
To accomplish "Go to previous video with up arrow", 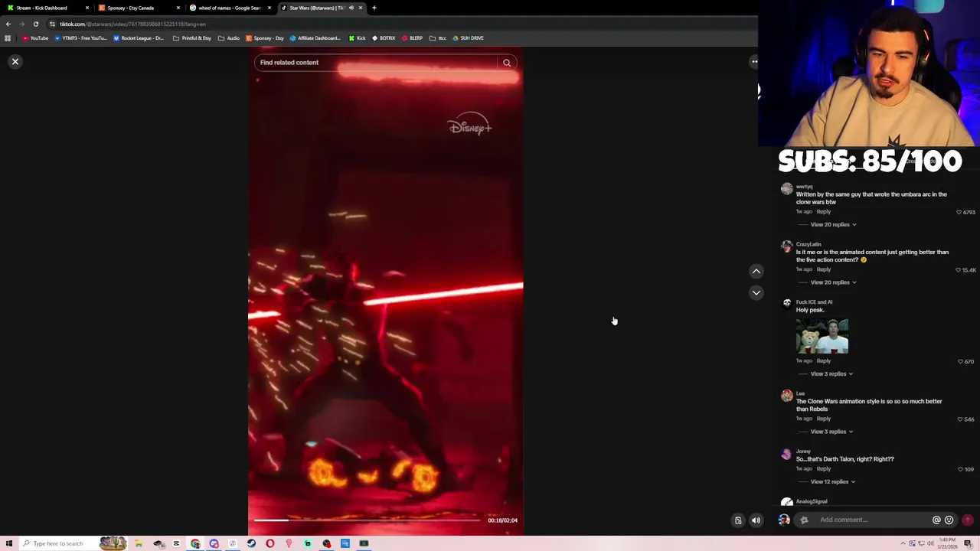I will coord(756,271).
